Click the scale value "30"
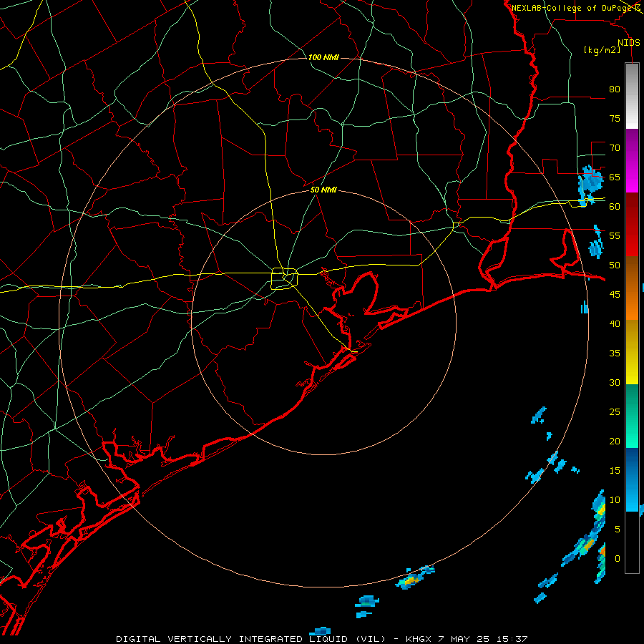The height and width of the screenshot is (644, 644). [615, 382]
